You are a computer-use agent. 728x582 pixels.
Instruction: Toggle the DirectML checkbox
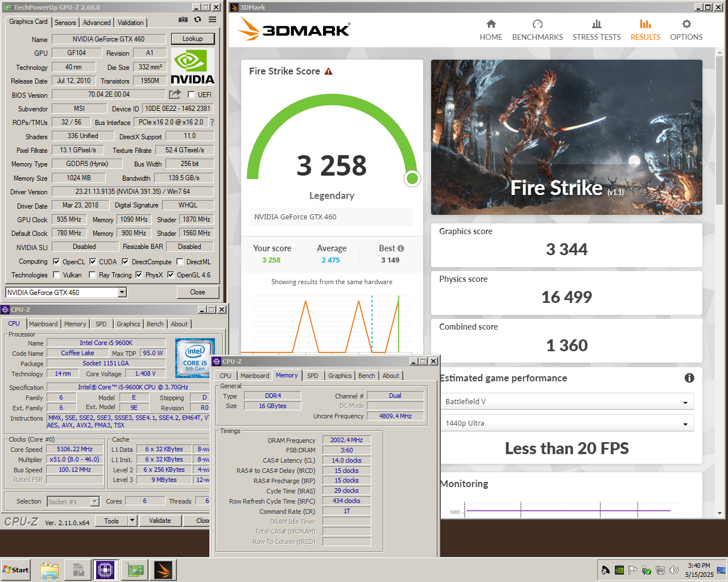click(180, 262)
